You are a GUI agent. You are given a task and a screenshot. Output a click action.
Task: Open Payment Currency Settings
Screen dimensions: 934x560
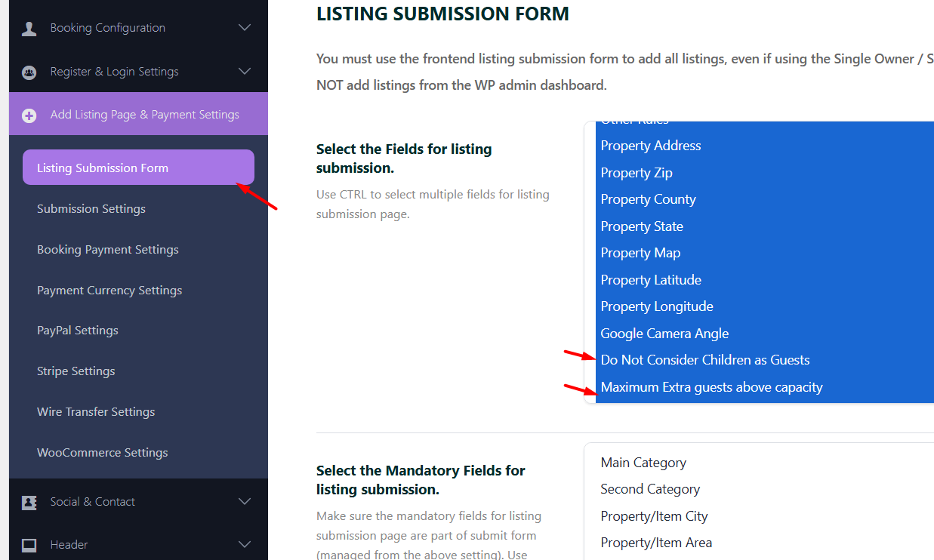coord(109,291)
